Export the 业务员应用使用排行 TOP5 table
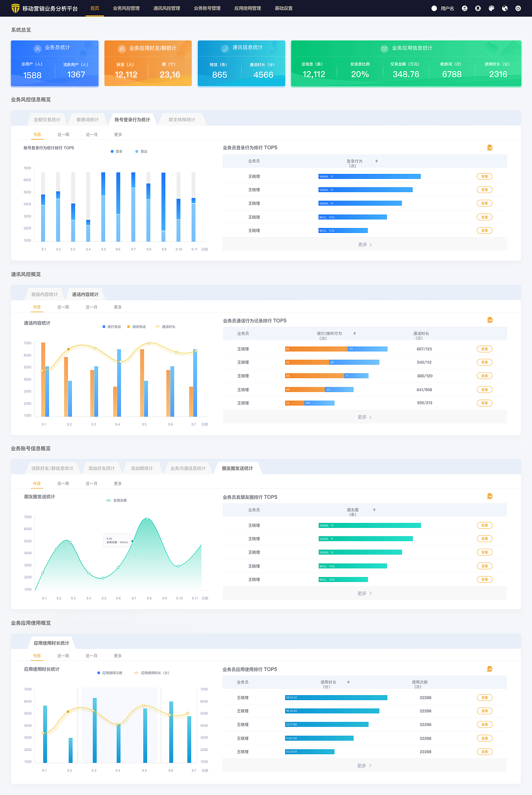 click(490, 669)
